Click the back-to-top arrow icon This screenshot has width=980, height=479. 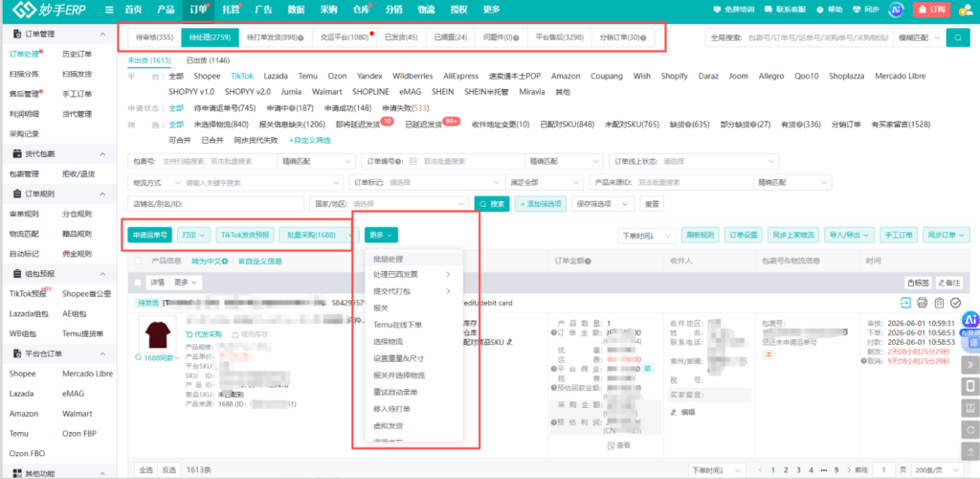pos(970,451)
